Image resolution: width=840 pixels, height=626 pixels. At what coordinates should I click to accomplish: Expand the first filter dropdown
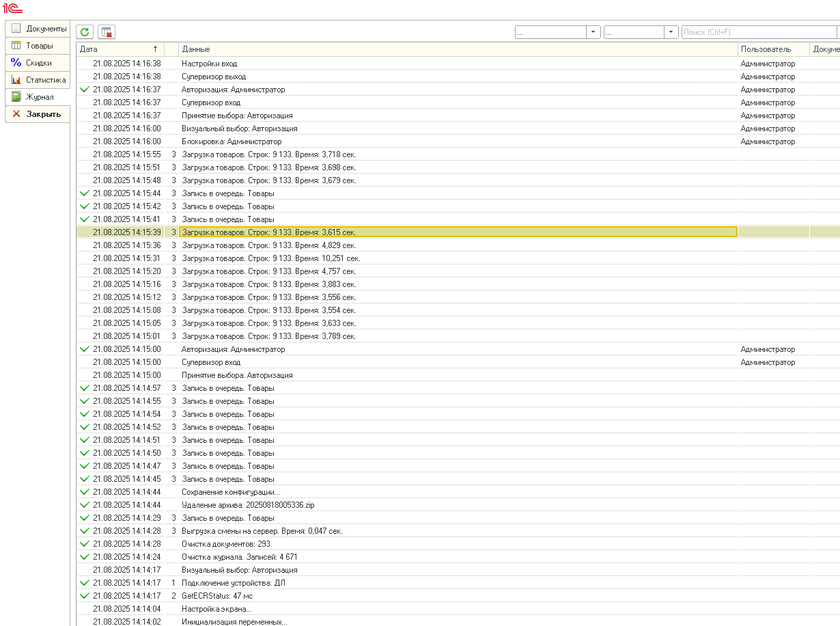[593, 32]
